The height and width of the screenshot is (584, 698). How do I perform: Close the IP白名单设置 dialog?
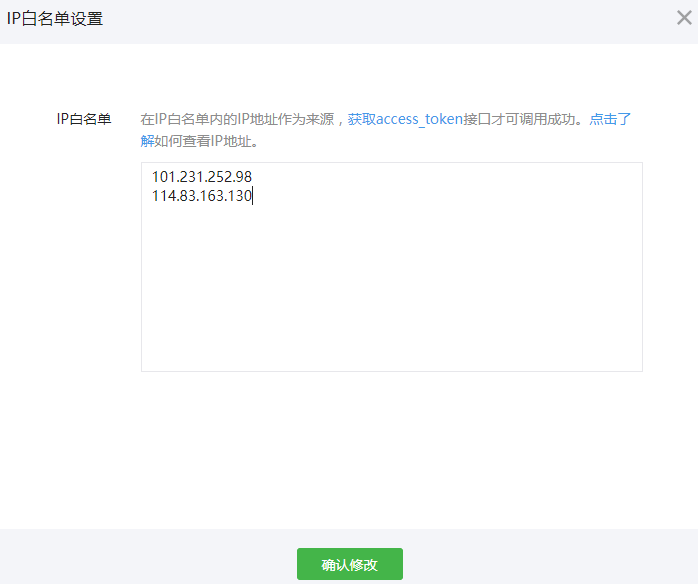pos(684,18)
